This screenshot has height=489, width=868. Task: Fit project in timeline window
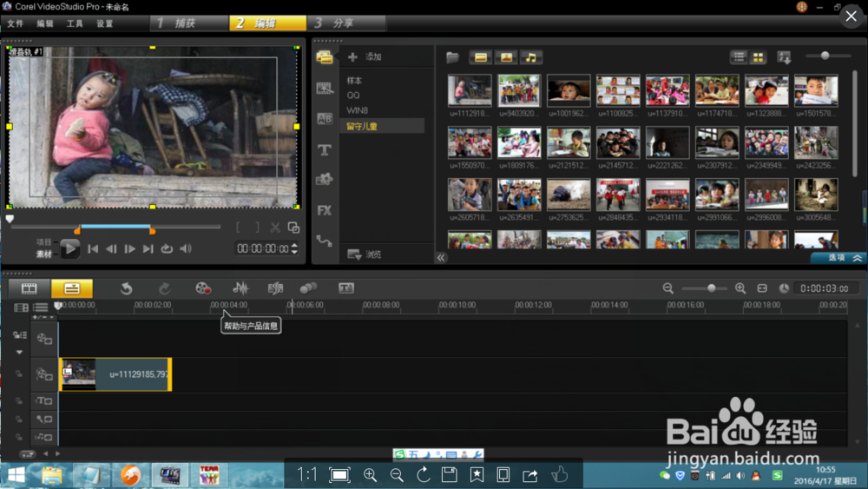pos(762,288)
